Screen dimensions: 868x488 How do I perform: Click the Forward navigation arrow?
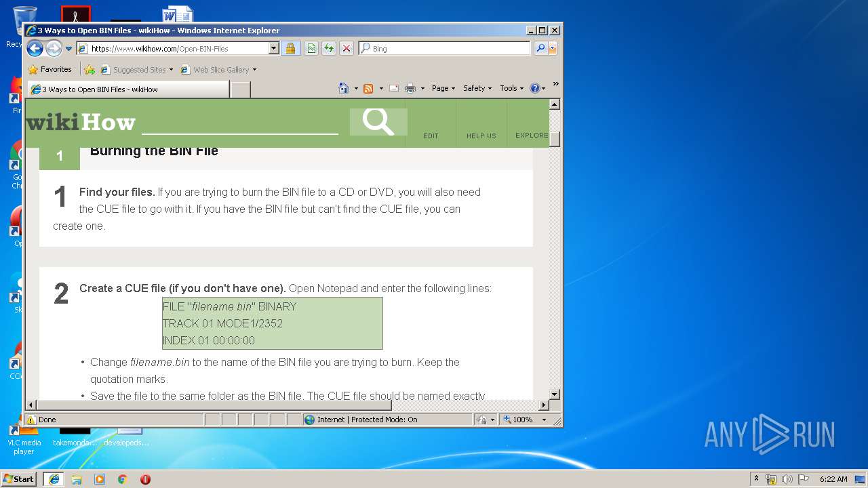54,48
